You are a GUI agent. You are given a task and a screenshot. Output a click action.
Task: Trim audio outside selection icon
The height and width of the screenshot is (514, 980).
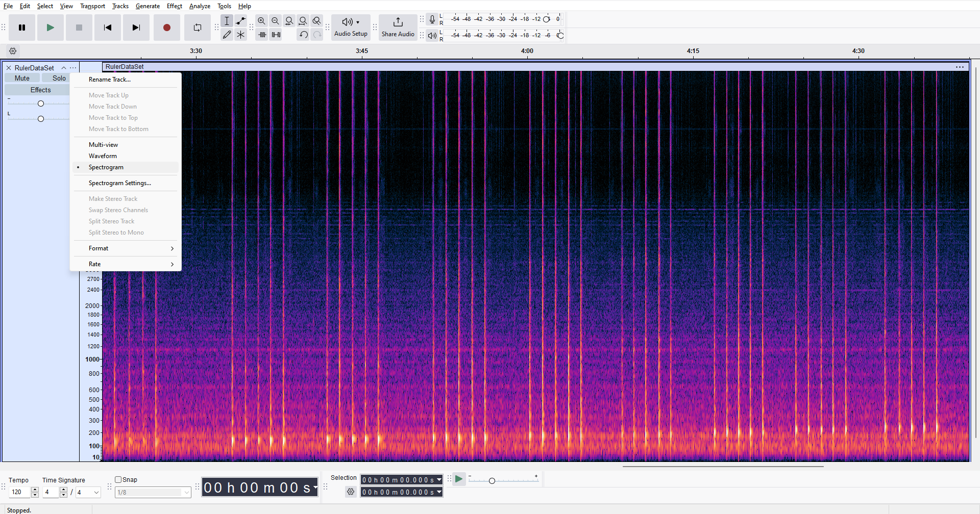coord(262,35)
